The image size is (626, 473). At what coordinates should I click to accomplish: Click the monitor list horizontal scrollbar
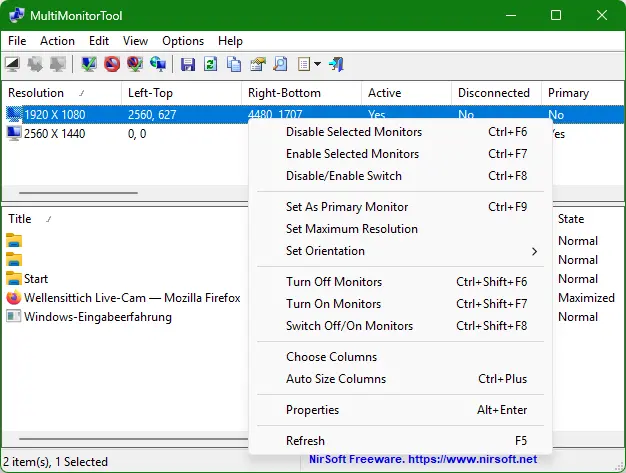(x=80, y=192)
